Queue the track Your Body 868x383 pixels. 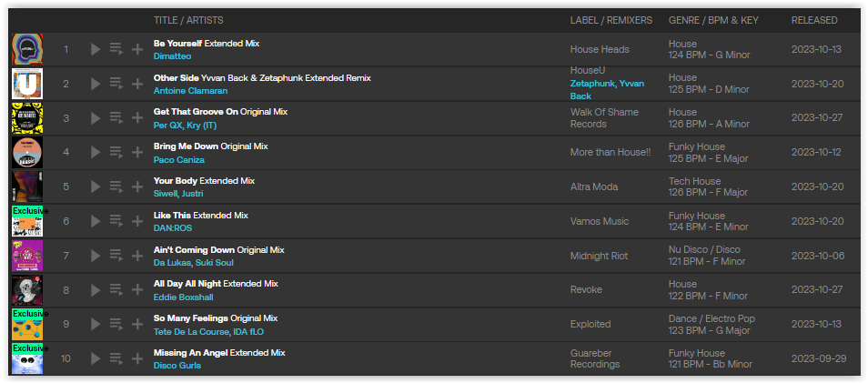[116, 186]
